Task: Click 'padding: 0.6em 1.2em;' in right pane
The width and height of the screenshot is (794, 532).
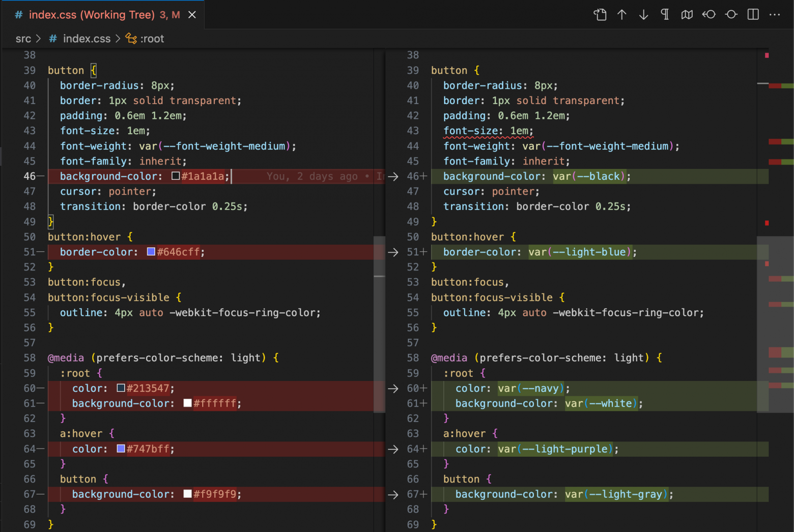Action: (x=506, y=116)
